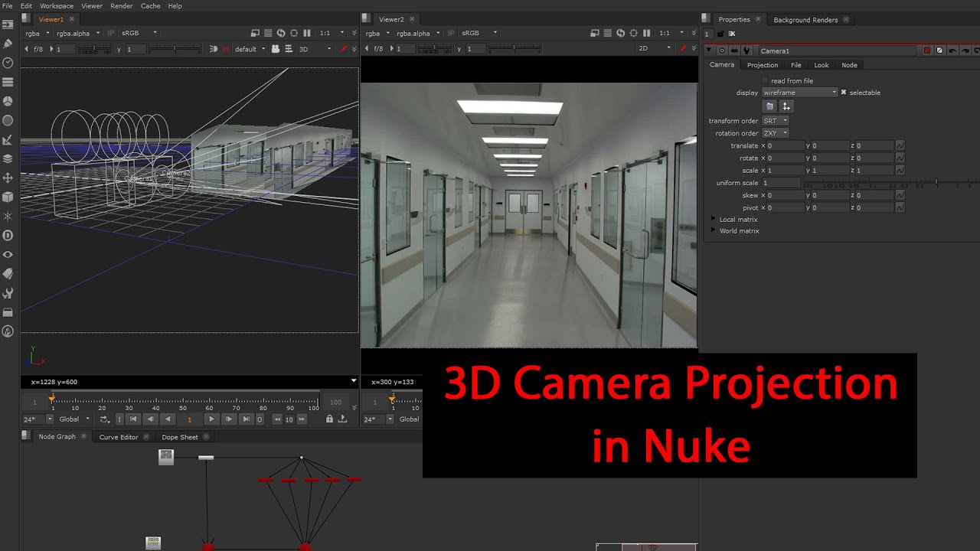Screen dimensions: 980x551
Task: Play backward in Viewer1 timeline
Action: point(168,419)
